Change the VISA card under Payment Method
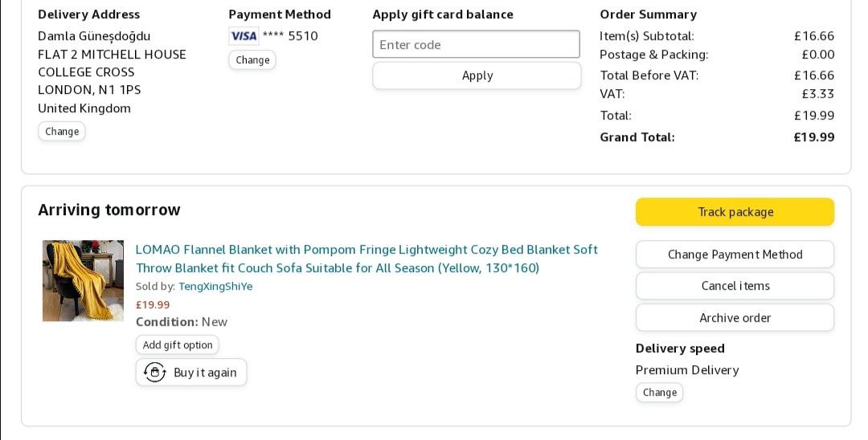The width and height of the screenshot is (868, 440). (x=252, y=60)
